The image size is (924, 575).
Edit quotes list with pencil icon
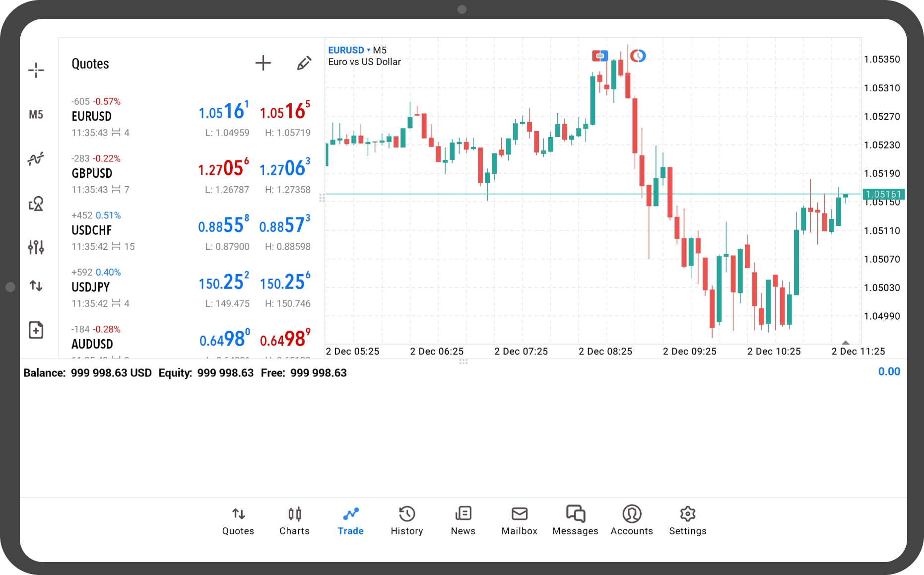(x=304, y=63)
